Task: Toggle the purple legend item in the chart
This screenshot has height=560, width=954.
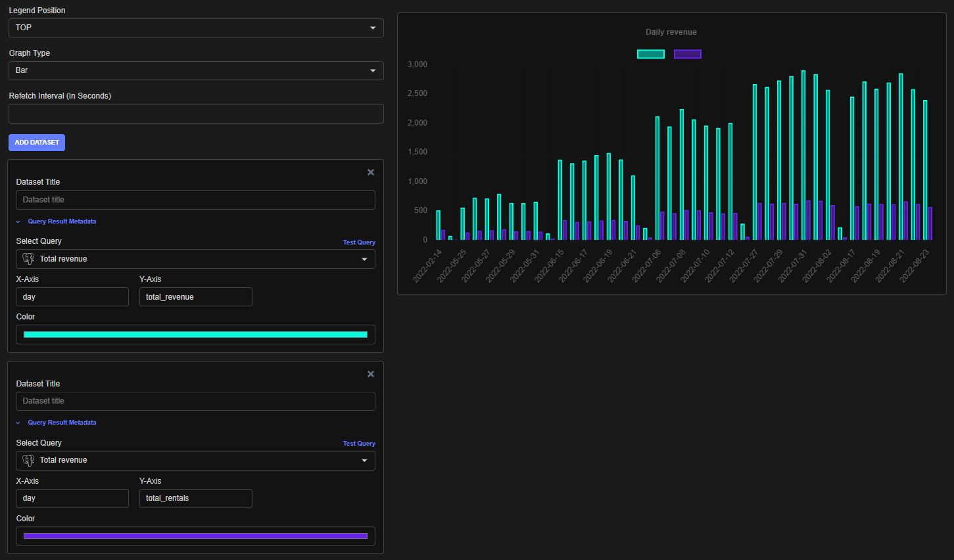Action: [x=688, y=54]
